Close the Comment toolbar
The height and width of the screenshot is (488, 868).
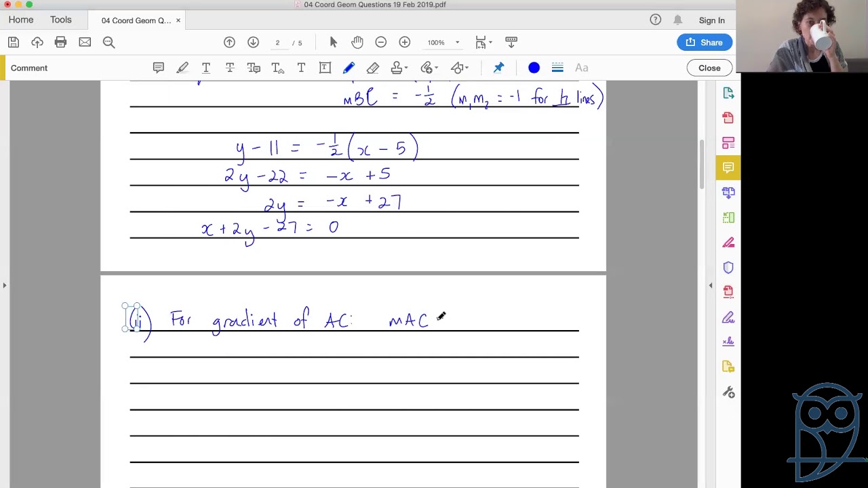point(709,68)
